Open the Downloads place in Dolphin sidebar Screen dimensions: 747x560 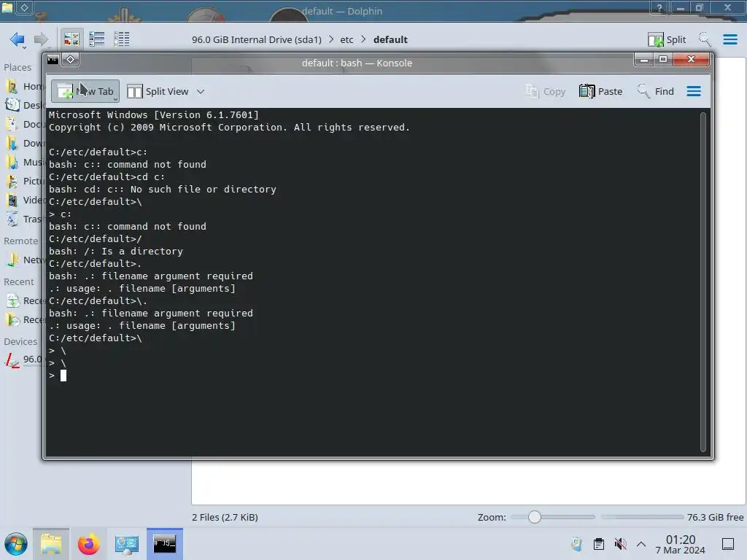24,144
